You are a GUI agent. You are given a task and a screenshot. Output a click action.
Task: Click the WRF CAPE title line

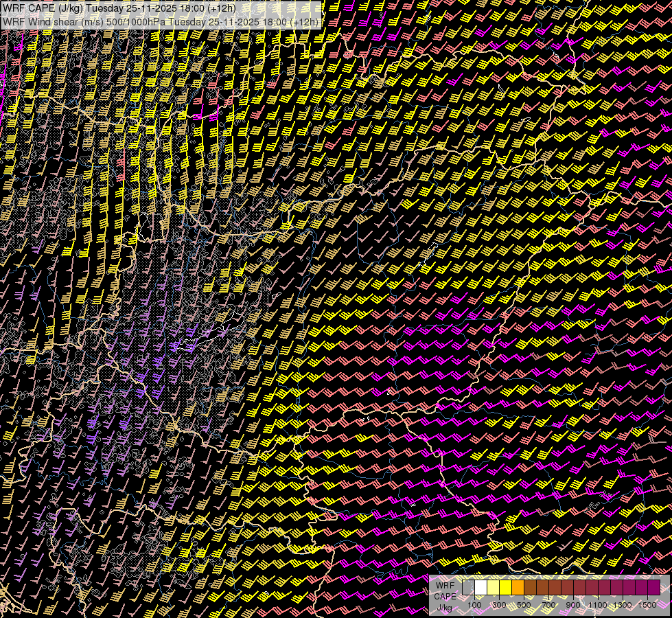(119, 8)
